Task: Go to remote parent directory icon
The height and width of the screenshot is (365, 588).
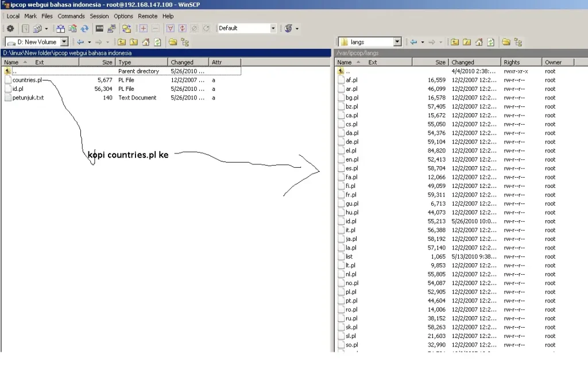Action: coord(455,42)
